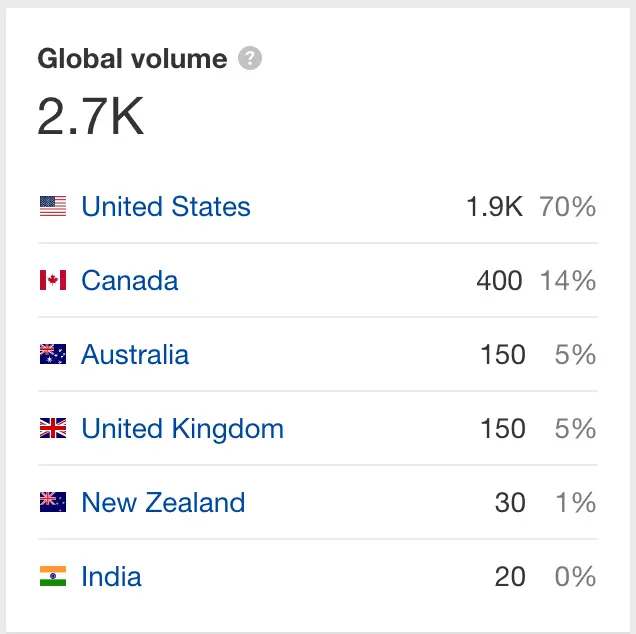The height and width of the screenshot is (634, 636).
Task: Open the India country link
Action: 111,577
